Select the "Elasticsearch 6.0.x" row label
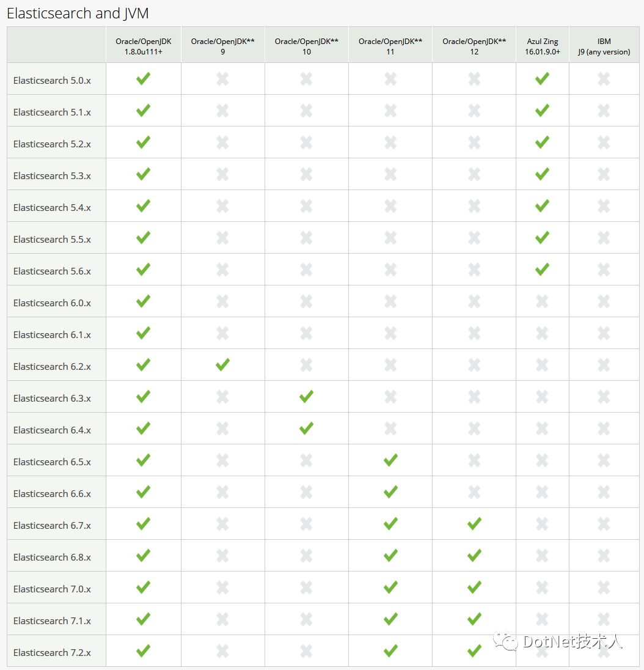Image resolution: width=644 pixels, height=670 pixels. pyautogui.click(x=52, y=303)
